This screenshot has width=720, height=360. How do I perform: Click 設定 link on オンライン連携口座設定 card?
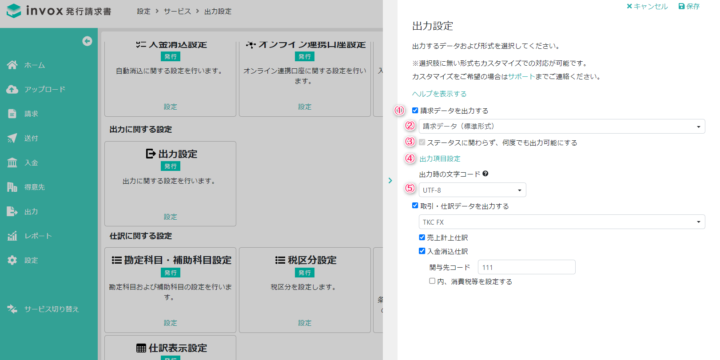[x=305, y=107]
